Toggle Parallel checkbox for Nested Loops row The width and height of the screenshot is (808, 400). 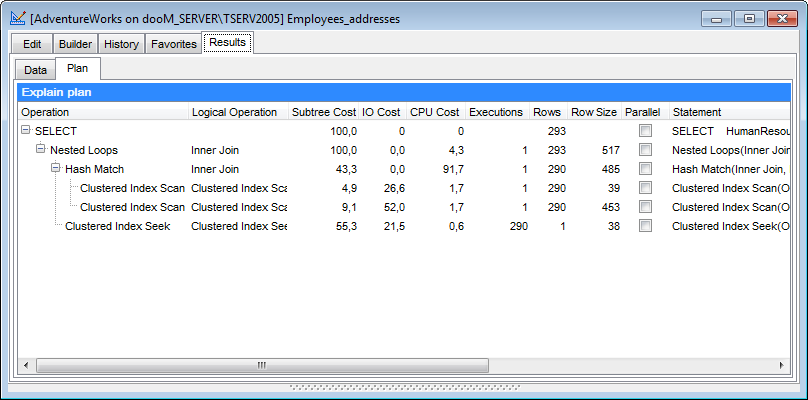click(x=646, y=150)
